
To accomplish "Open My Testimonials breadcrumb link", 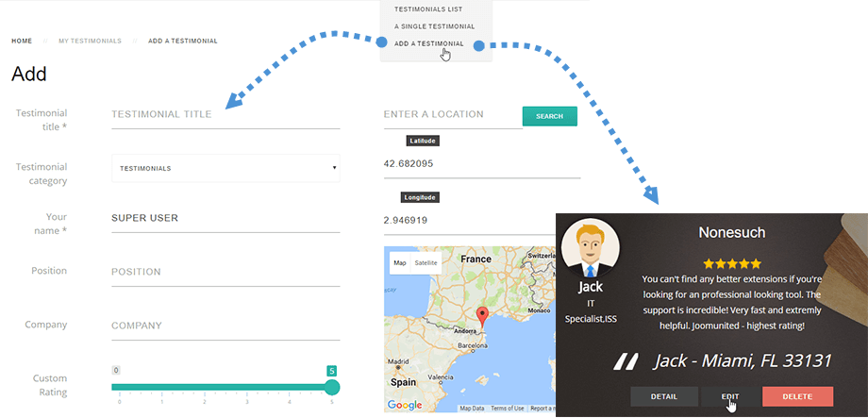I will tap(90, 42).
